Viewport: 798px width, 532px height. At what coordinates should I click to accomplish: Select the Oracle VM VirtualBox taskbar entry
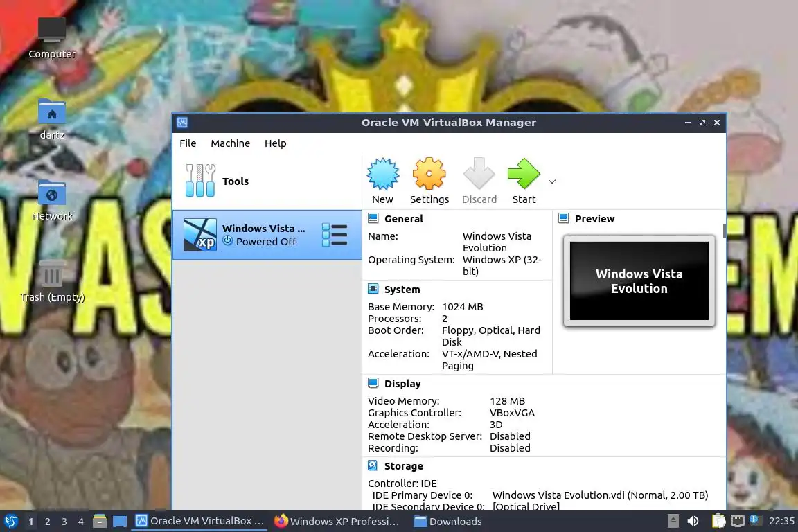tap(199, 522)
